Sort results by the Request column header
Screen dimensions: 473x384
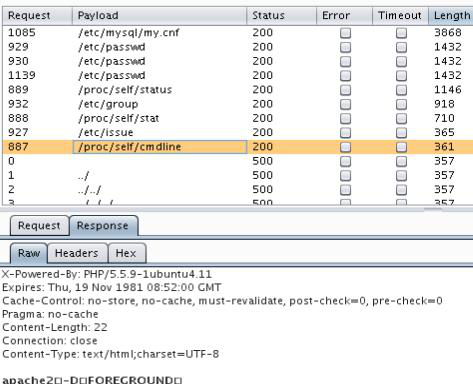37,15
